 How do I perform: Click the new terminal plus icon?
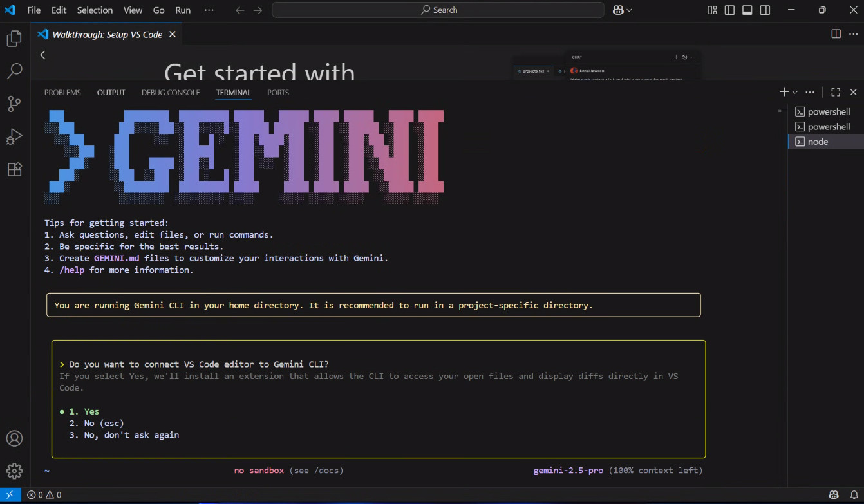coord(784,92)
